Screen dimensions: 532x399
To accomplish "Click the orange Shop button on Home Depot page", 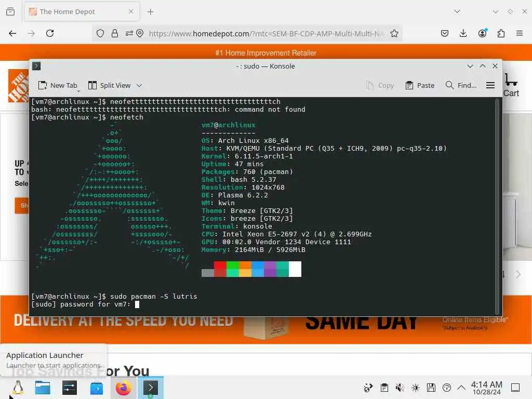I will 22,205.
